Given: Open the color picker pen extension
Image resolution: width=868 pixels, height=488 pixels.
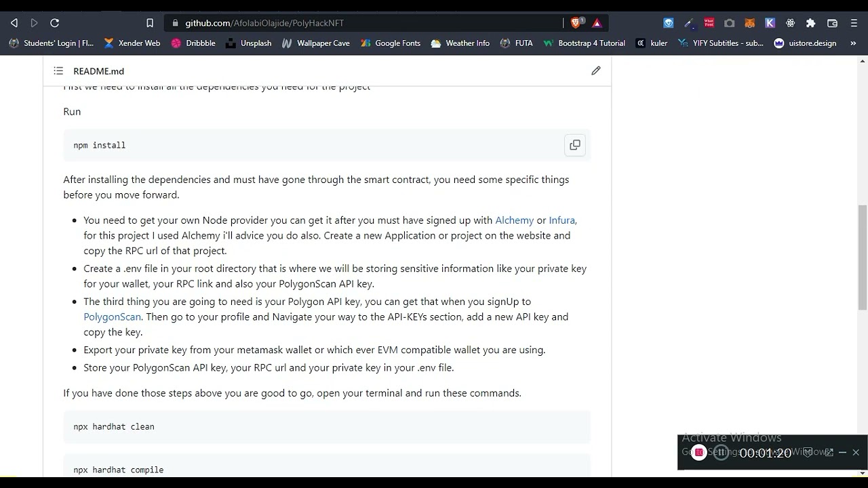Looking at the screenshot, I should point(689,22).
